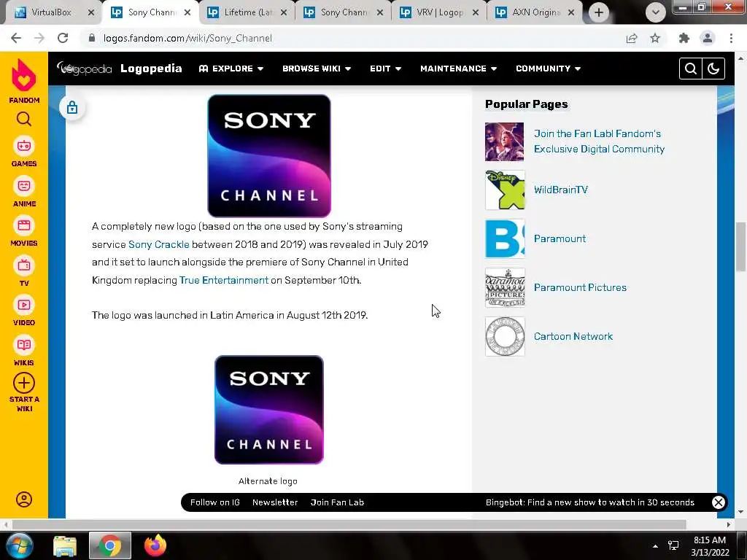Image resolution: width=747 pixels, height=560 pixels.
Task: View site info padlock icon
Action: (x=92, y=38)
